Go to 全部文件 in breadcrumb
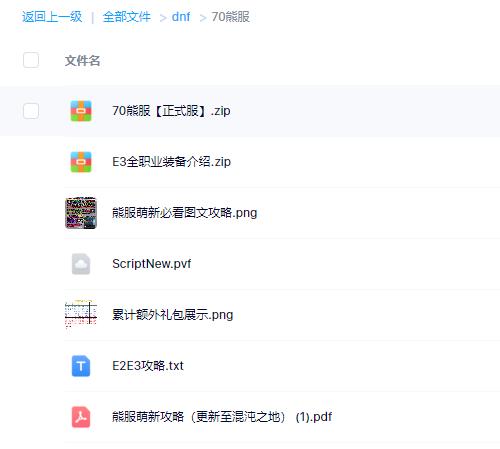Viewport: 500px width, 449px height. click(x=127, y=17)
